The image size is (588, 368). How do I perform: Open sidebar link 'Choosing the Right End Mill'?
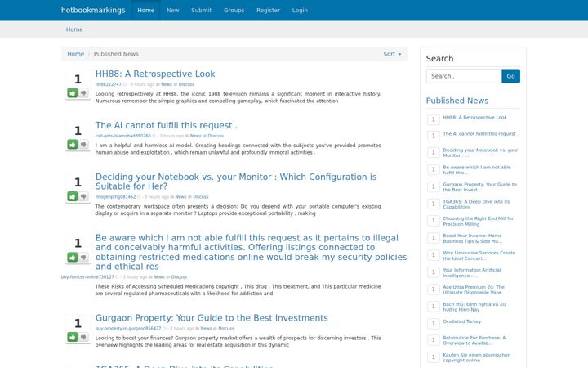coord(478,221)
